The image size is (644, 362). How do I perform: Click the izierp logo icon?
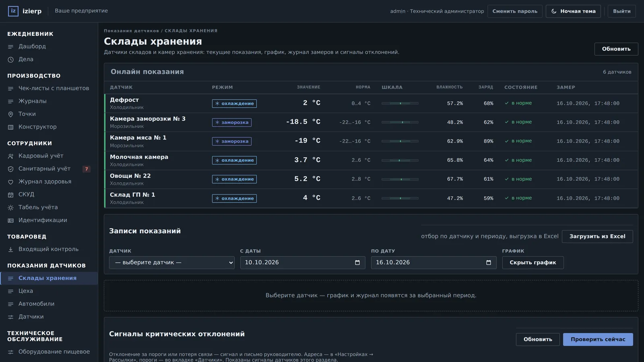tap(13, 11)
